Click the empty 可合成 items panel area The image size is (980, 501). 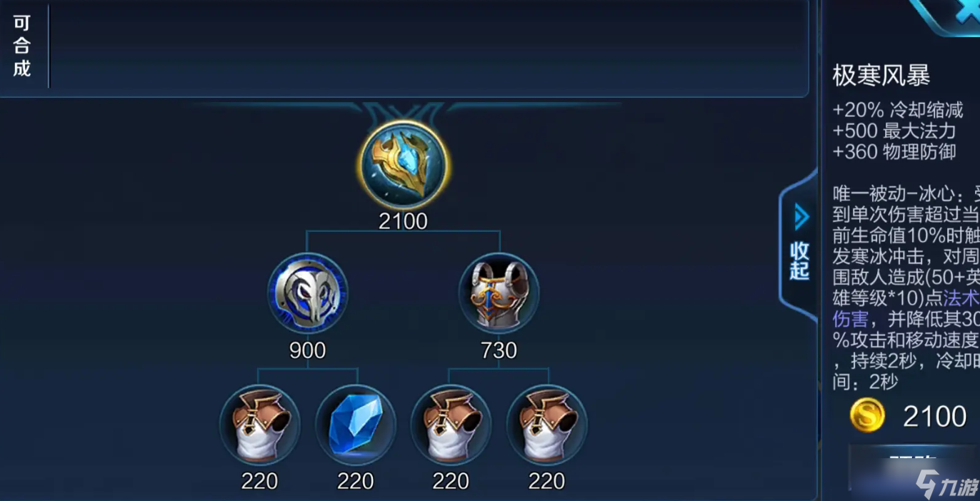coord(429,46)
